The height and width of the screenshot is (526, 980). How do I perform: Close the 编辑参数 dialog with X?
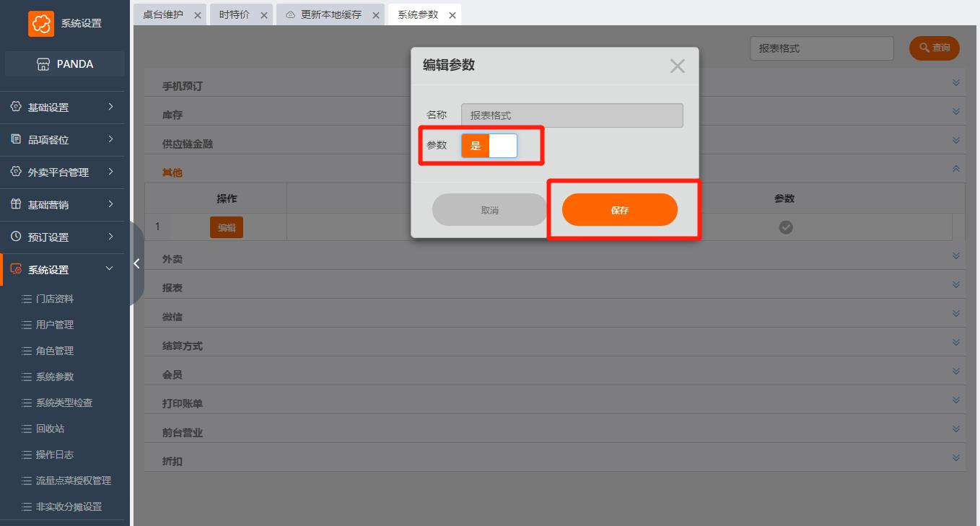(x=677, y=66)
